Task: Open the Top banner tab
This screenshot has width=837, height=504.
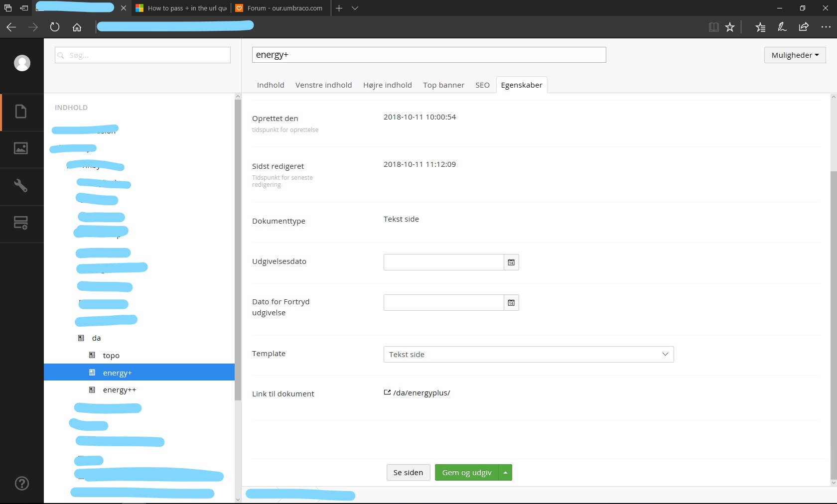Action: coord(443,85)
